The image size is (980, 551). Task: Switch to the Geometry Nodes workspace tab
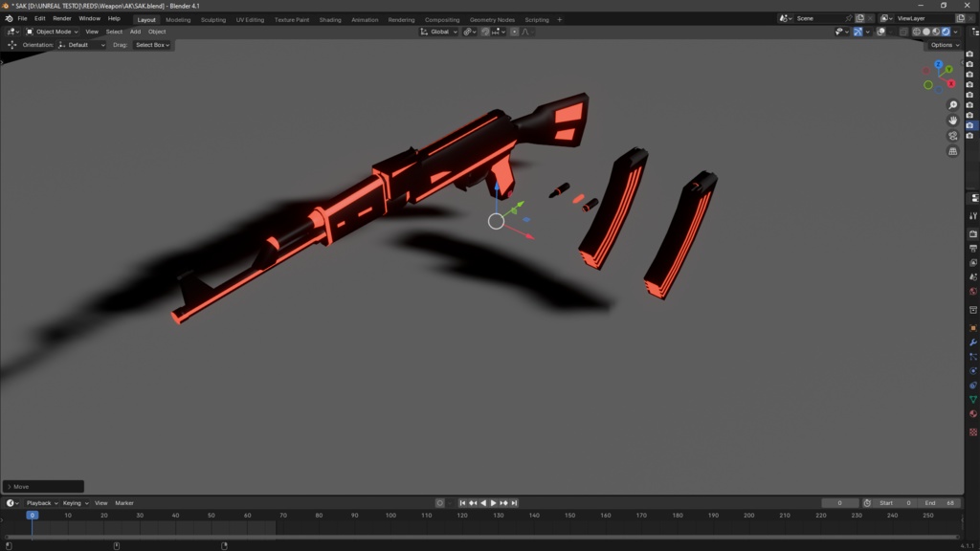point(492,20)
